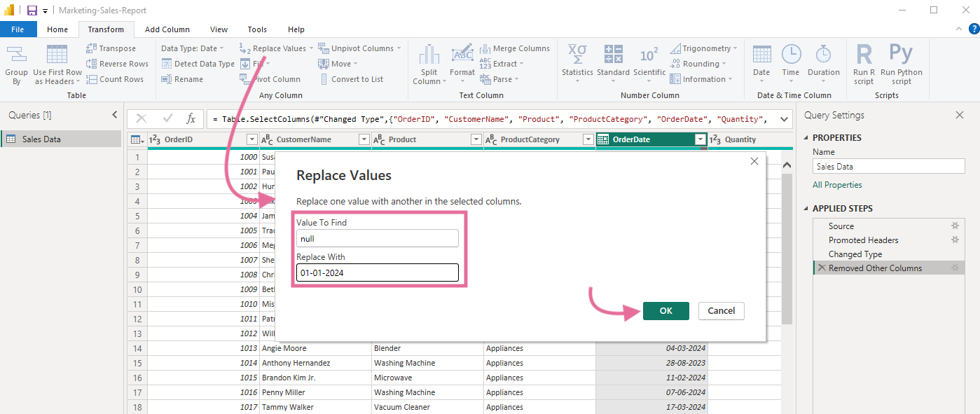Image resolution: width=980 pixels, height=414 pixels.
Task: Switch to the Add Column tab
Action: coord(167,29)
